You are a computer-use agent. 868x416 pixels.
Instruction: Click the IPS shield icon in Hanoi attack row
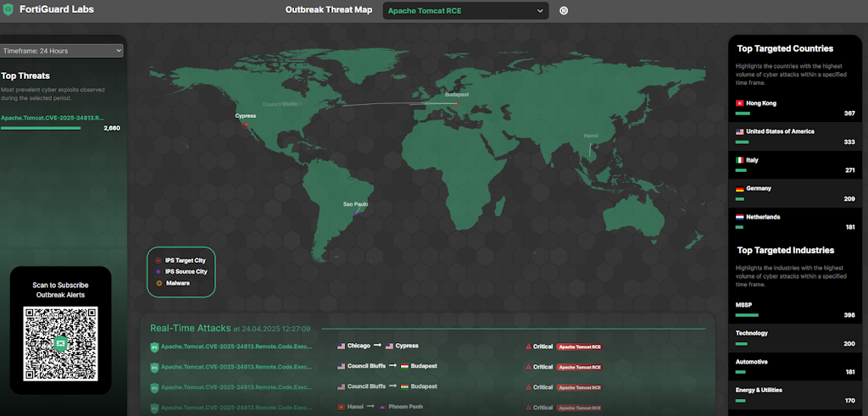pos(154,408)
